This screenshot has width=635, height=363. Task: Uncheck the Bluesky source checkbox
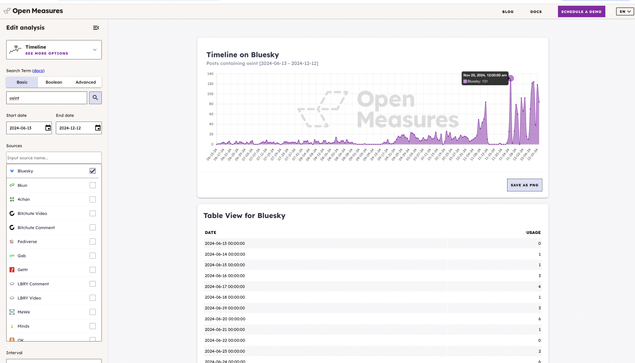pyautogui.click(x=92, y=171)
